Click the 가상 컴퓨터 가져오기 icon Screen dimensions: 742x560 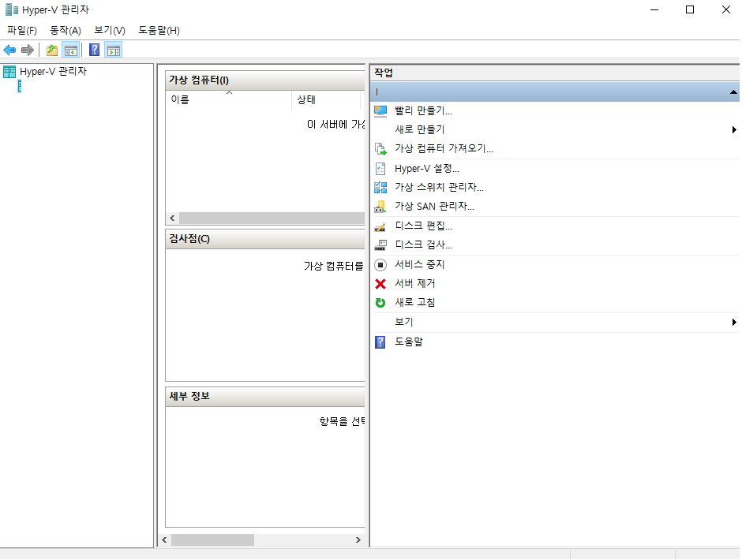click(x=380, y=149)
